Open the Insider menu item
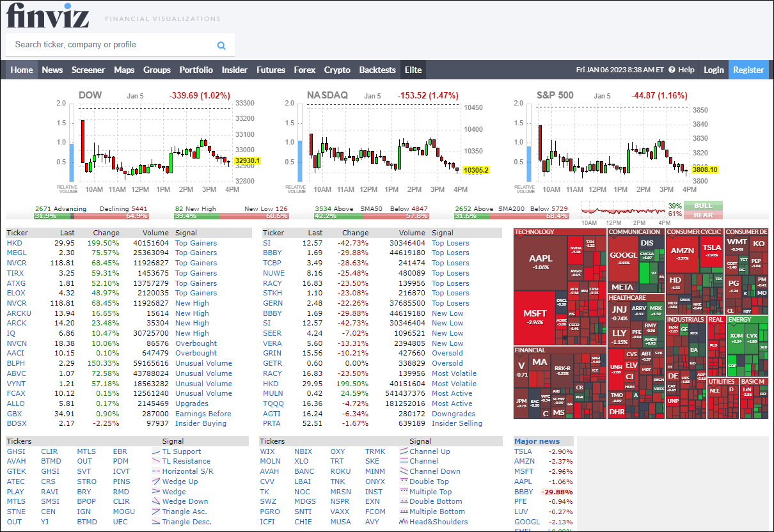The image size is (774, 532). click(x=235, y=70)
